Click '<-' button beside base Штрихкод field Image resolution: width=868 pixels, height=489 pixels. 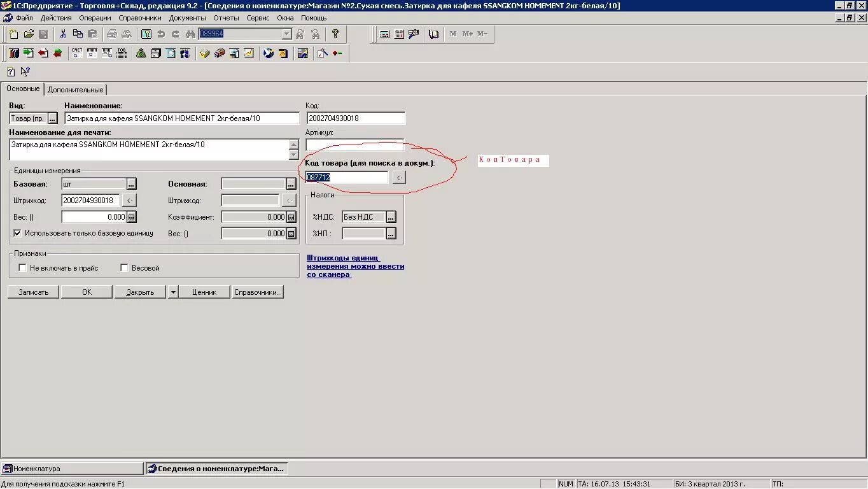coord(129,201)
